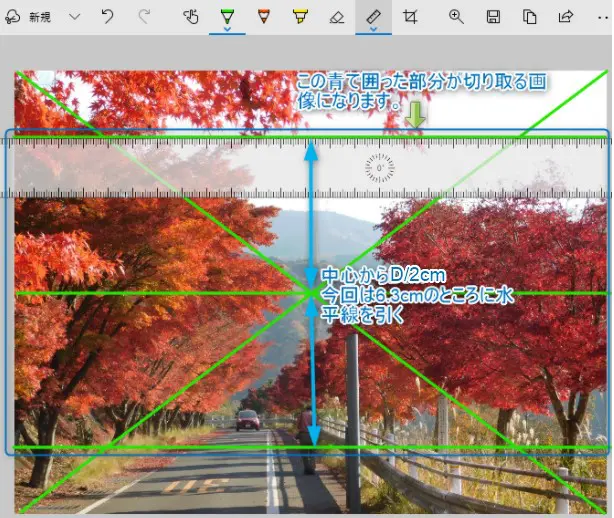Redo the undone stroke
The width and height of the screenshot is (614, 518).
[144, 17]
